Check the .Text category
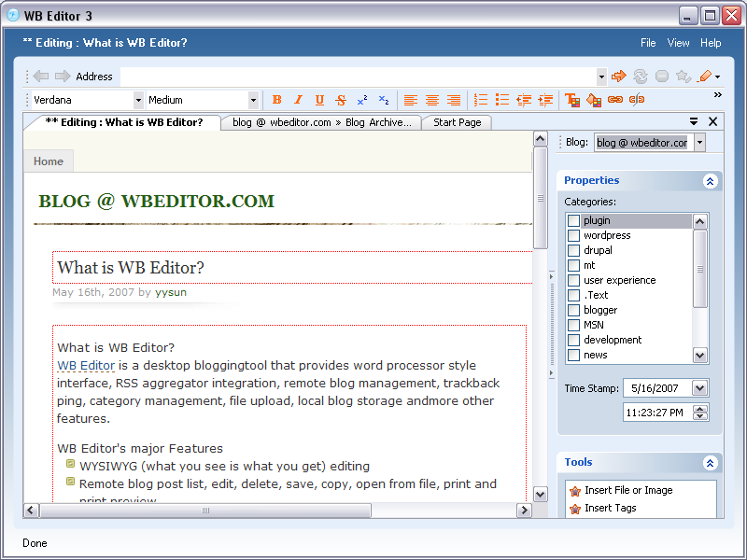The height and width of the screenshot is (560, 747). 573,295
